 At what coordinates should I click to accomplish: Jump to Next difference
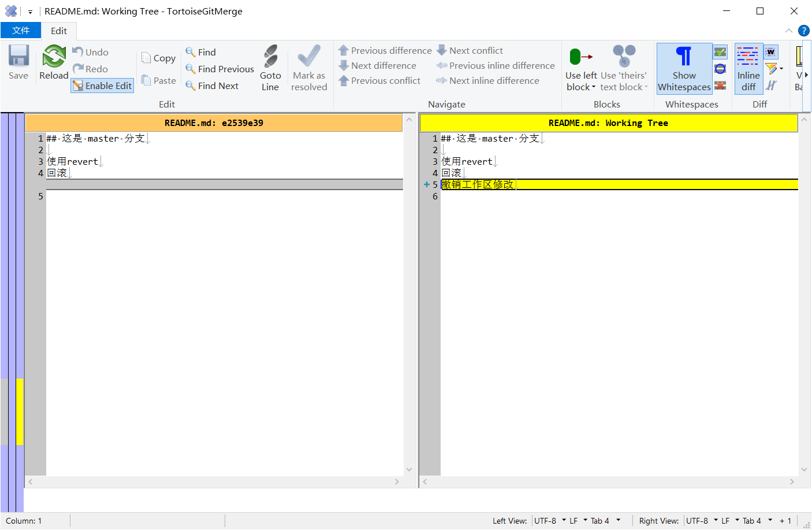click(378, 66)
